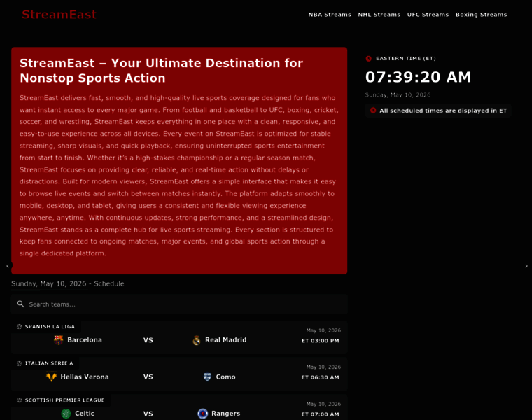Close the right side ad overlay
Viewport: 532px width, 420px height.
(526, 266)
